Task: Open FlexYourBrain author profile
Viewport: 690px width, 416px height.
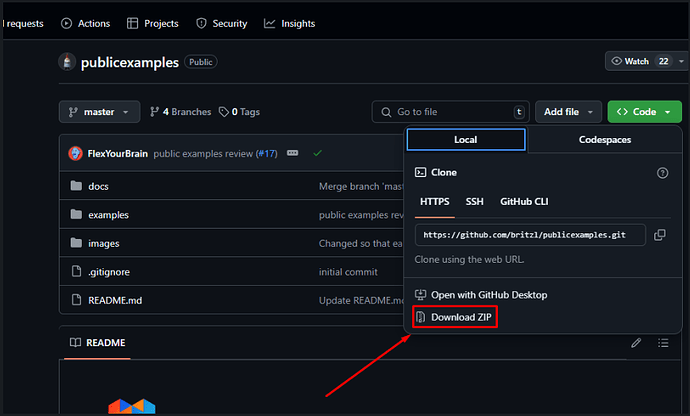Action: tap(117, 154)
